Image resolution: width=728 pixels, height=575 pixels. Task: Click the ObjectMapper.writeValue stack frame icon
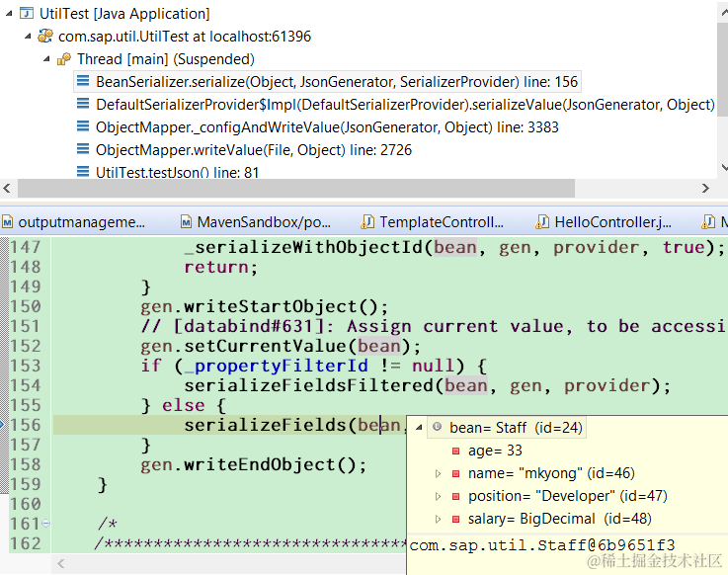83,149
